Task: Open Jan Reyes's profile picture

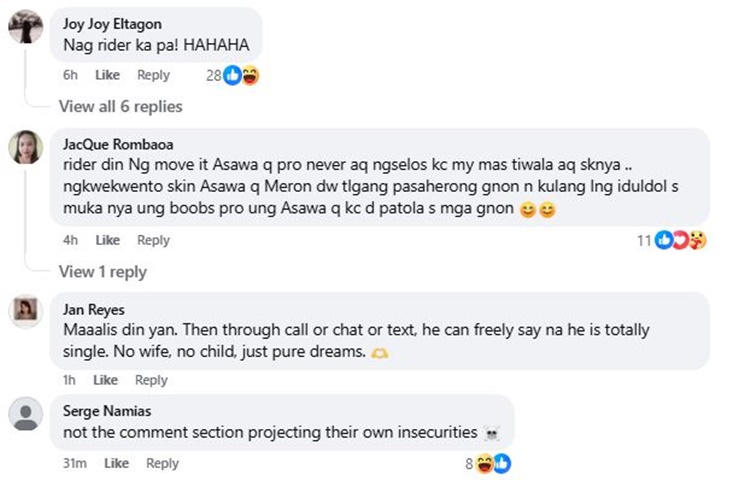Action: [x=25, y=312]
